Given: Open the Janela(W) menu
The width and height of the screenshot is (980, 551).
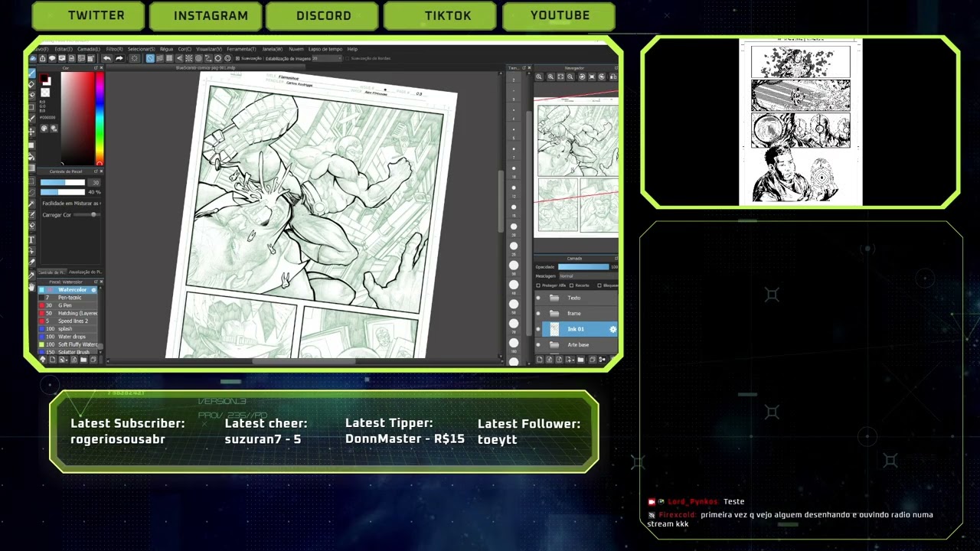Looking at the screenshot, I should pyautogui.click(x=273, y=49).
